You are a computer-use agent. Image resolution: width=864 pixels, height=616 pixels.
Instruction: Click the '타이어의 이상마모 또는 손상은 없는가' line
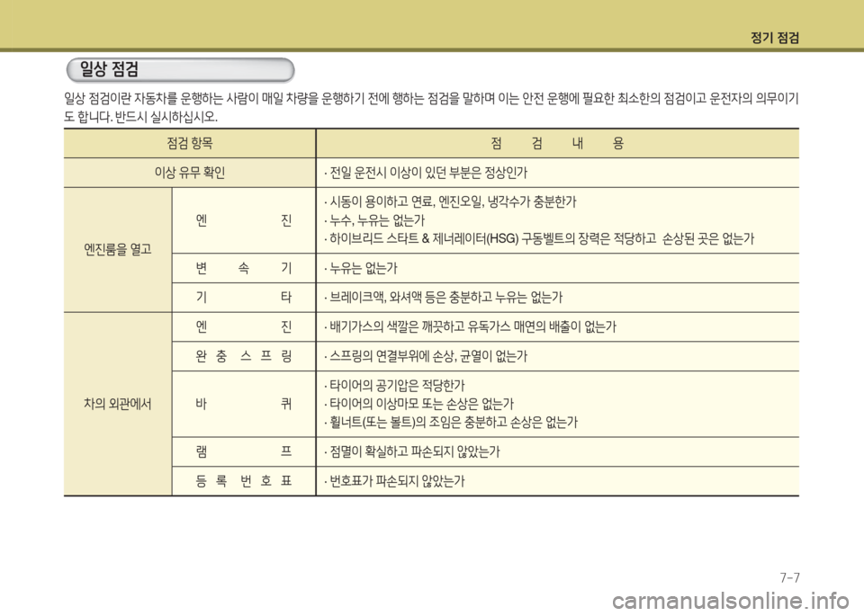pyautogui.click(x=418, y=404)
